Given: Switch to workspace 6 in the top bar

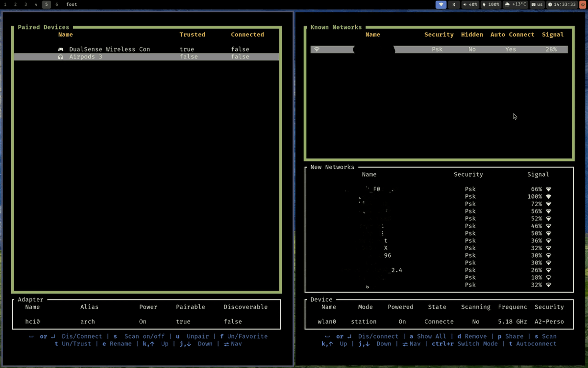Looking at the screenshot, I should pos(56,4).
